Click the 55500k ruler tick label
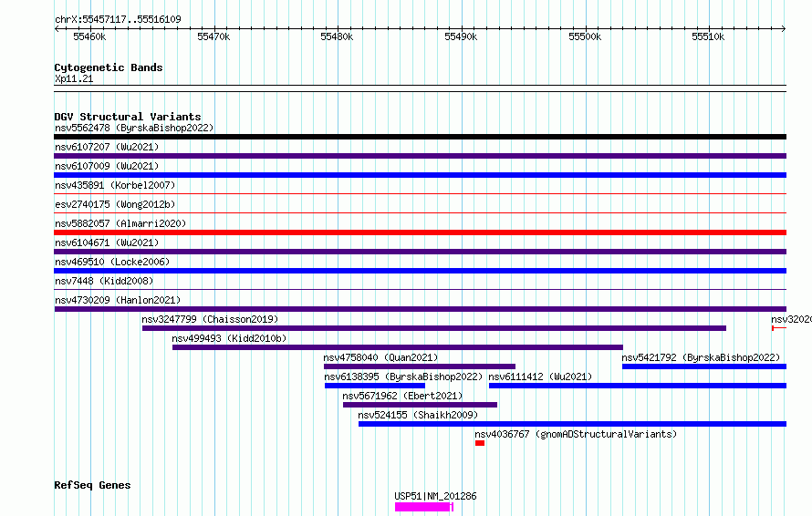Screen dimensions: 812x516 585,36
